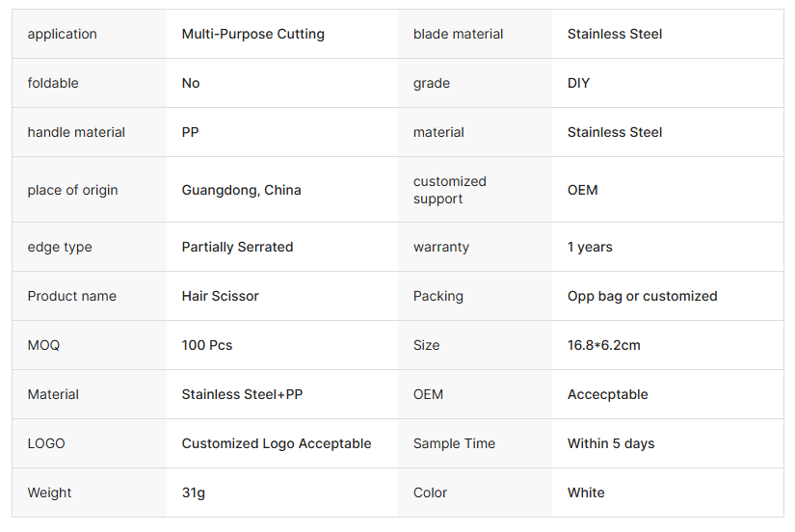Click the 'foldable' attribute label
Viewport: 795px width, 532px height.
click(53, 83)
